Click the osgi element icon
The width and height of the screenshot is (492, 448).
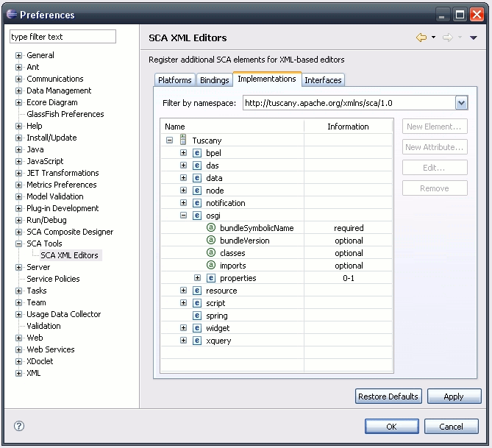(197, 216)
